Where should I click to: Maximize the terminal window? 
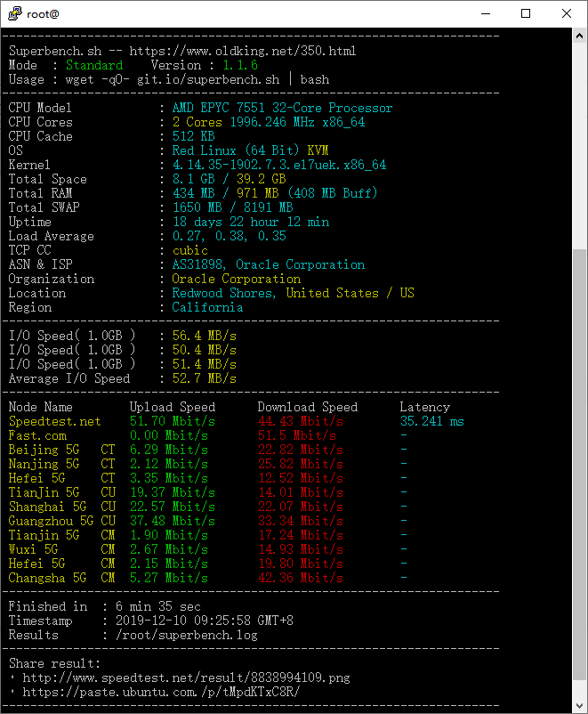click(526, 13)
